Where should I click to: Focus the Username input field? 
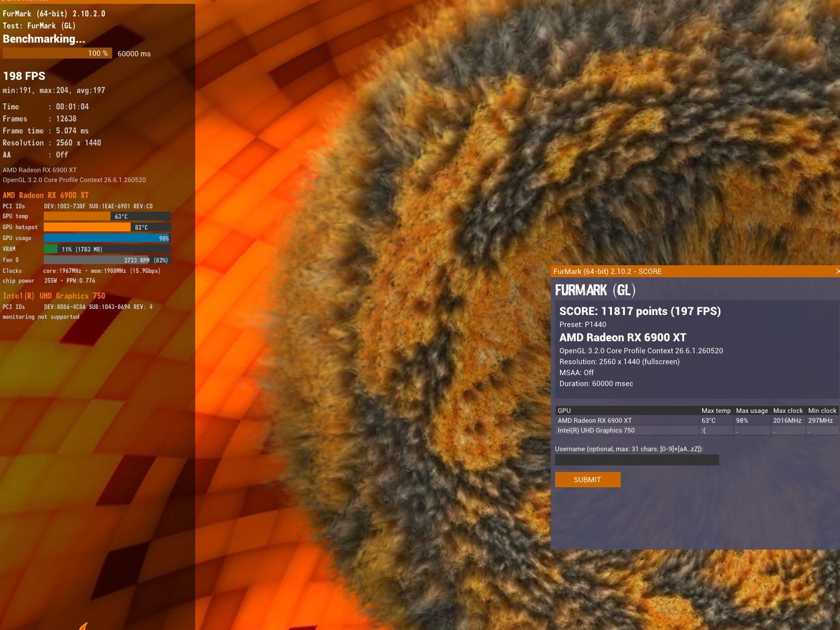[x=637, y=460]
